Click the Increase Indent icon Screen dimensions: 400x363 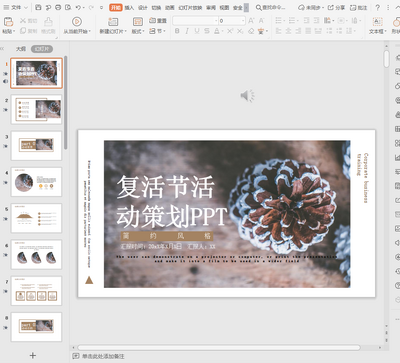[317, 21]
